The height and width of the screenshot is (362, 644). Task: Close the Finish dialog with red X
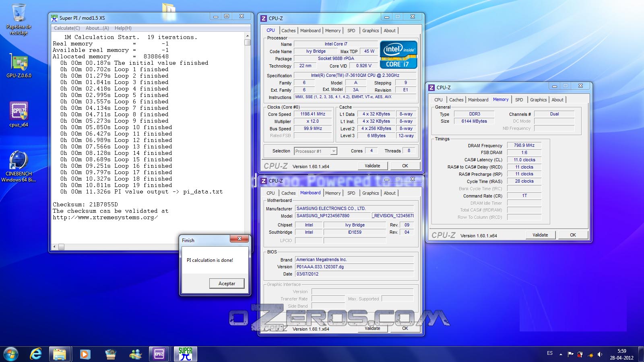click(239, 239)
